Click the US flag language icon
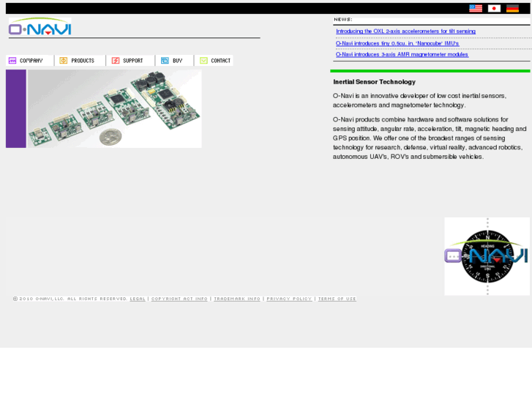This screenshot has height=399, width=532. click(476, 9)
